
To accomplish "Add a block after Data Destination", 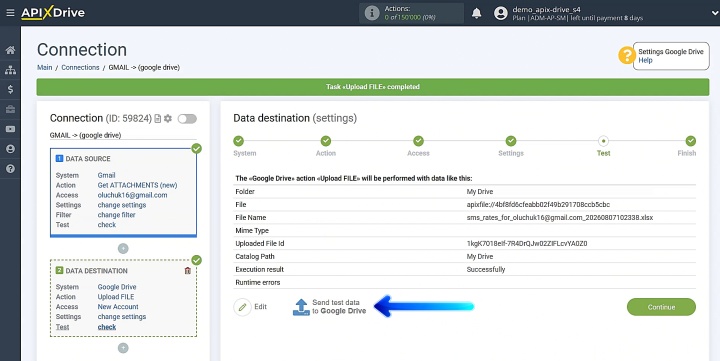I will click(123, 348).
